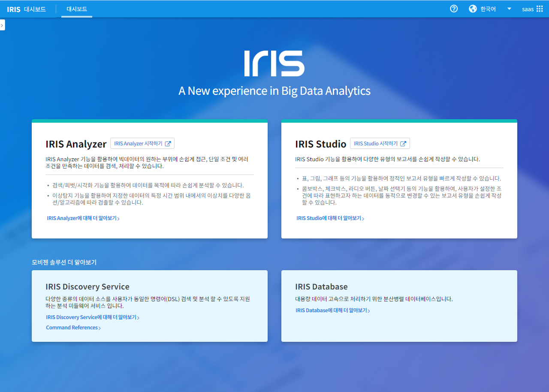Click the IRIS 대시보드 logo in header
This screenshot has width=549, height=392.
pos(27,9)
